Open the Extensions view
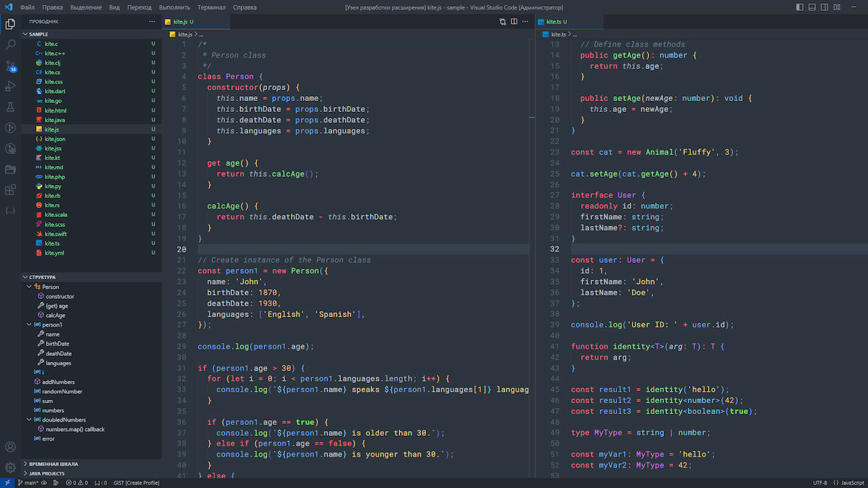Viewport: 868px width, 488px height. [x=10, y=190]
